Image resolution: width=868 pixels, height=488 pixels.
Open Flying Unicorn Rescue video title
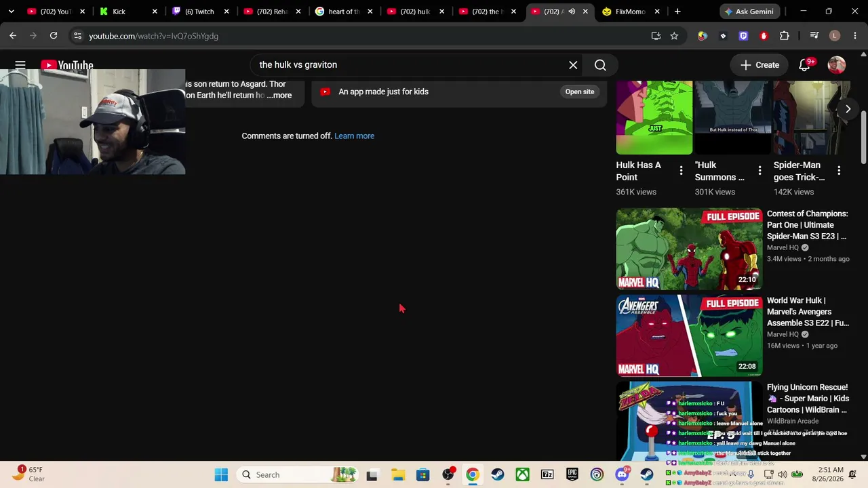(808, 399)
